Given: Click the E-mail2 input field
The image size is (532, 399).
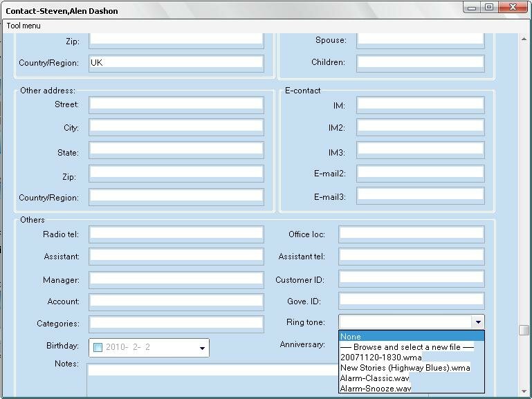Looking at the screenshot, I should click(421, 174).
